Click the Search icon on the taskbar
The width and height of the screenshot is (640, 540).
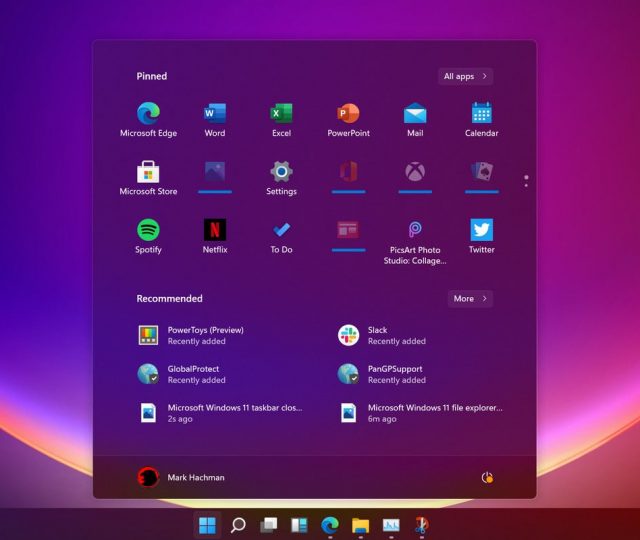pos(238,525)
